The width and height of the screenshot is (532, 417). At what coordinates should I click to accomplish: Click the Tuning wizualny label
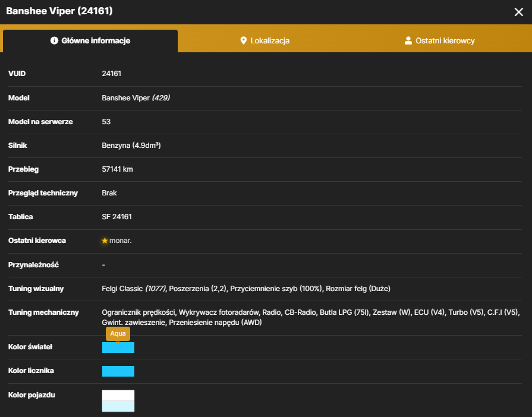(x=36, y=289)
